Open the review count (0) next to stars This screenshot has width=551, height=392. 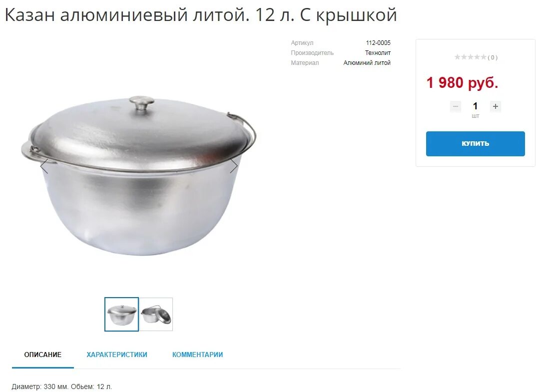[493, 57]
